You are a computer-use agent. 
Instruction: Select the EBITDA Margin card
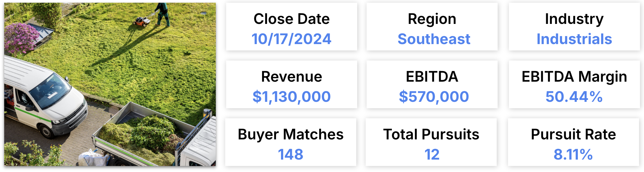point(574,84)
